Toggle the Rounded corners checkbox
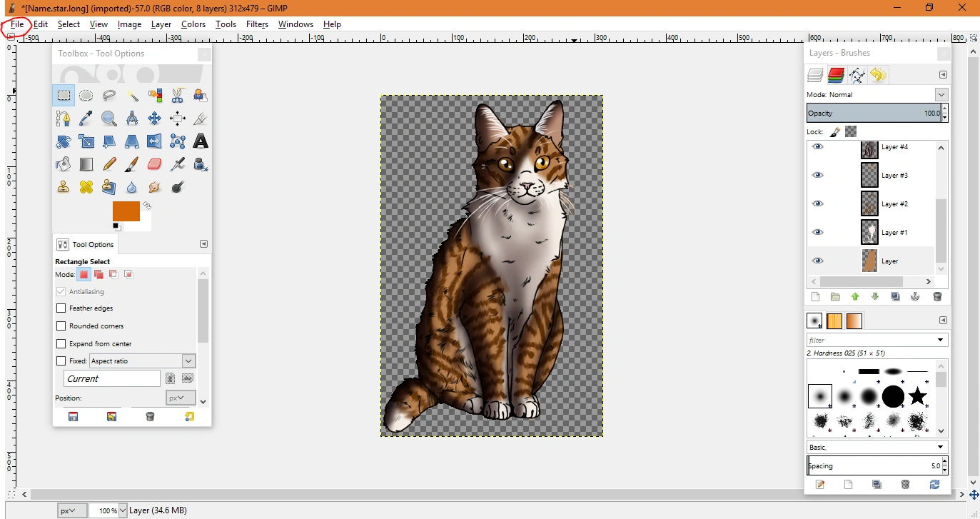Screen dimensions: 980x519 (61, 326)
